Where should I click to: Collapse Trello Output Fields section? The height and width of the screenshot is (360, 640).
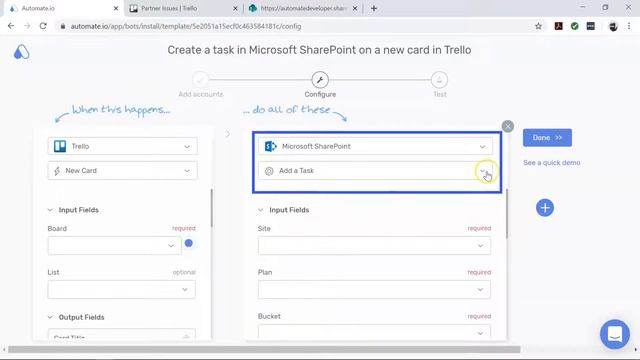click(x=50, y=317)
